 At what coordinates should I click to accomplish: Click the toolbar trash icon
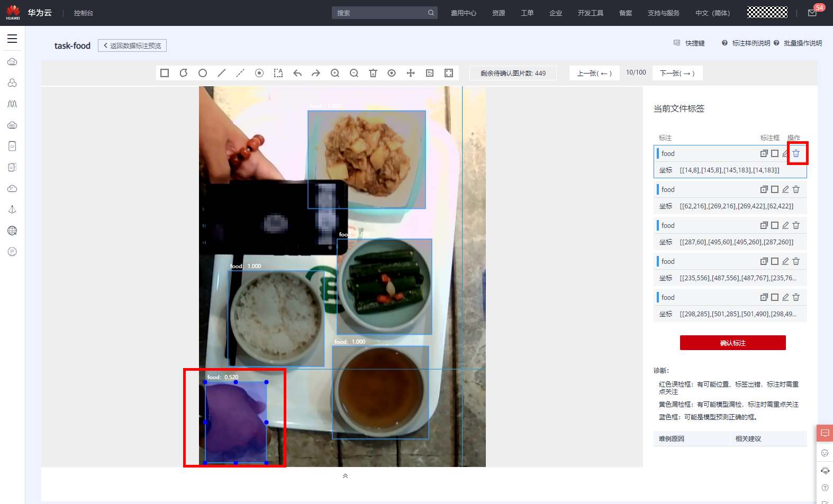(373, 73)
